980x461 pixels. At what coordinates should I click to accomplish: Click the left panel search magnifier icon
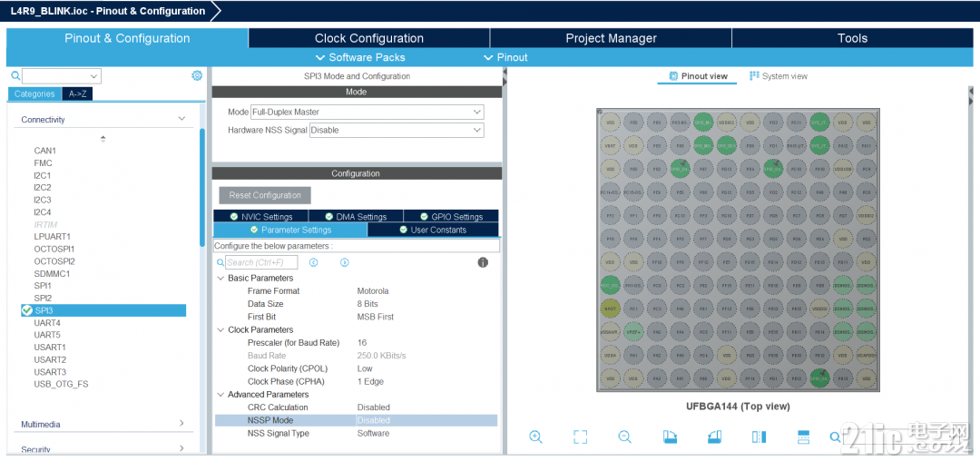[x=15, y=76]
